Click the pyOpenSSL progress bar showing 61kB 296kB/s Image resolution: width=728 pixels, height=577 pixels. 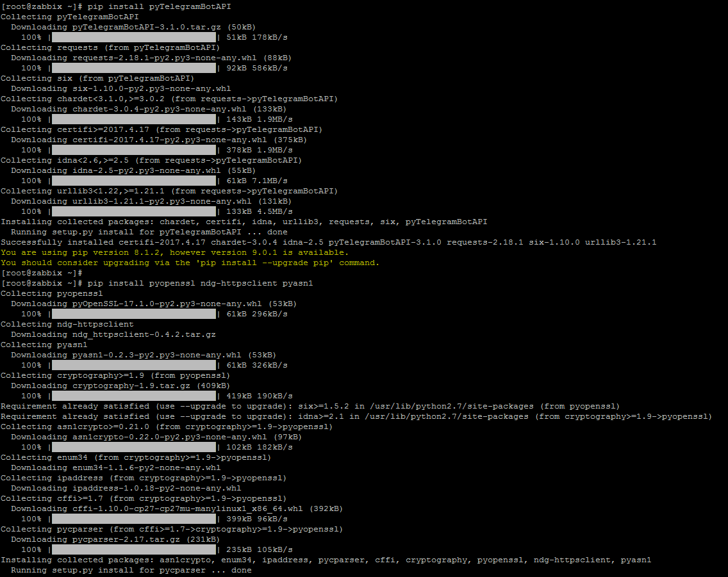[134, 314]
